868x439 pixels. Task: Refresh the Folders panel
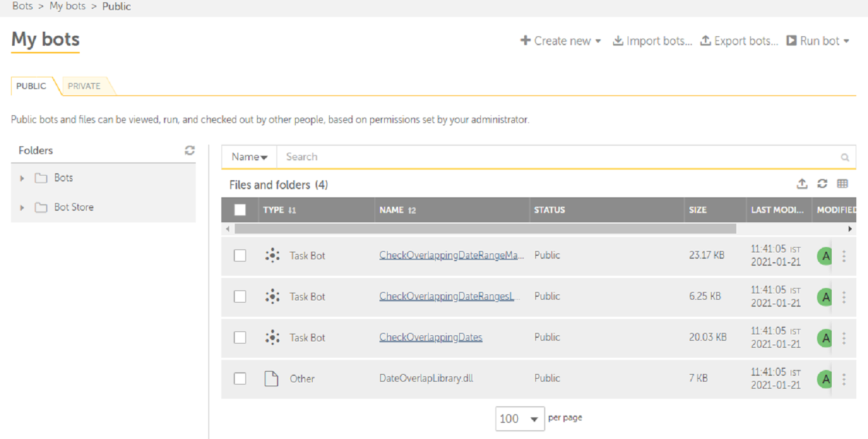(x=190, y=150)
